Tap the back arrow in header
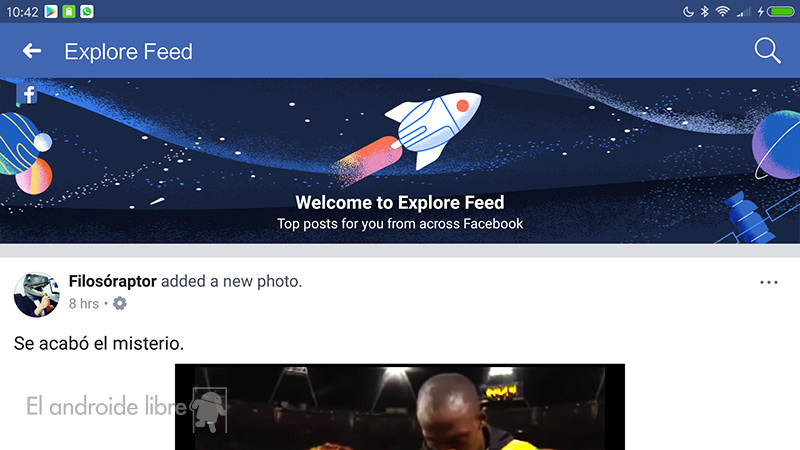This screenshot has width=800, height=450. 32,51
